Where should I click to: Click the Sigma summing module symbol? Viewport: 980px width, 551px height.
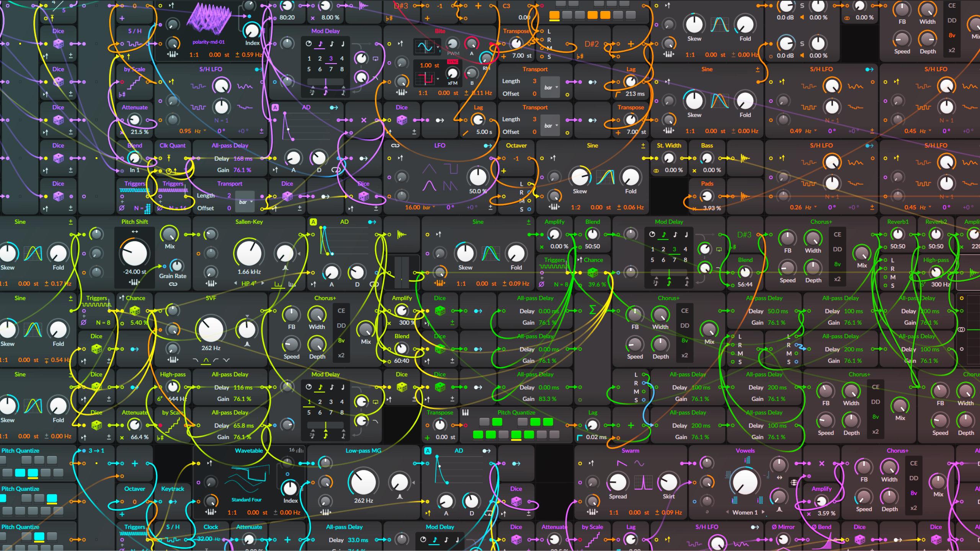pyautogui.click(x=593, y=310)
